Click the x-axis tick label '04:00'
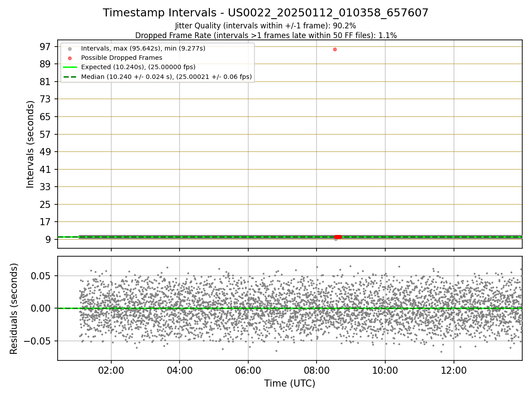 click(180, 371)
